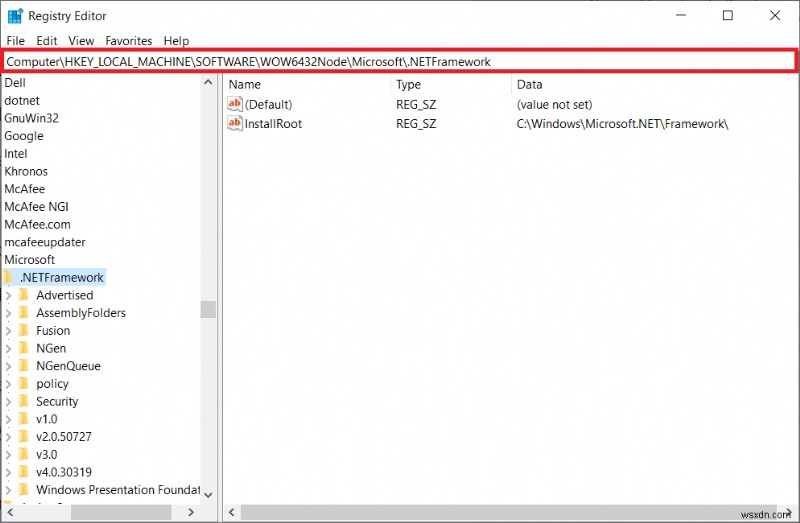Click the registry path address bar

400,62
